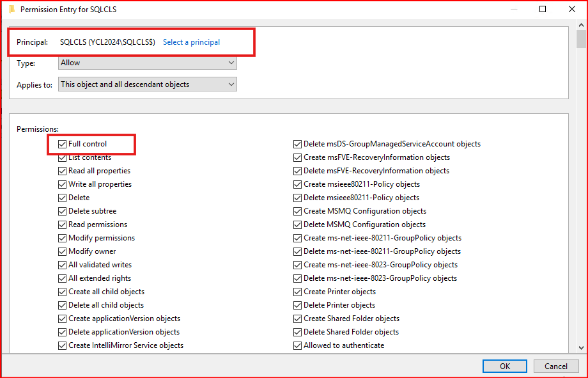
Task: Toggle Create Printer objects checkbox
Action: coord(298,292)
